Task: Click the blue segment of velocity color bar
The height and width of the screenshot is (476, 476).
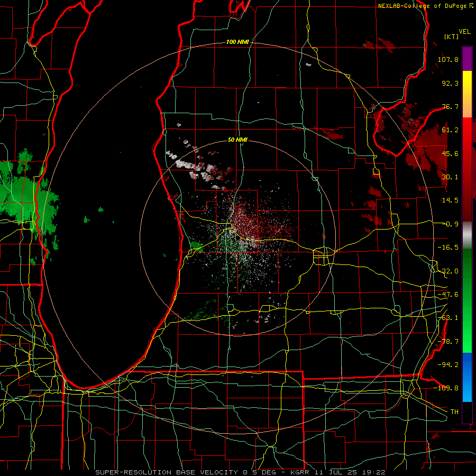Action: click(467, 377)
